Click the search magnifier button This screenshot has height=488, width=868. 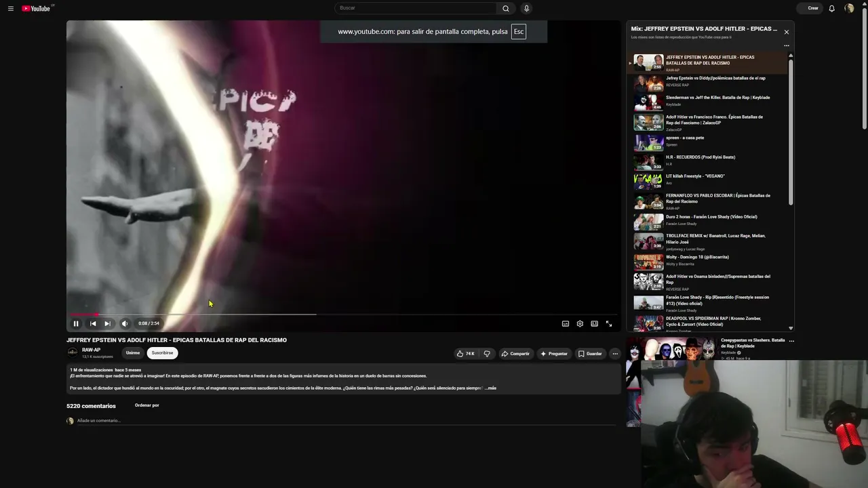tap(505, 8)
